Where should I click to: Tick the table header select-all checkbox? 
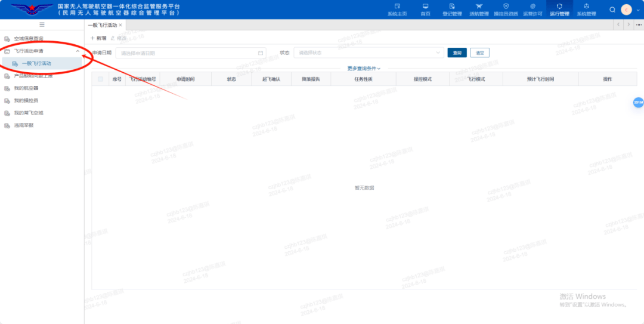[x=100, y=79]
